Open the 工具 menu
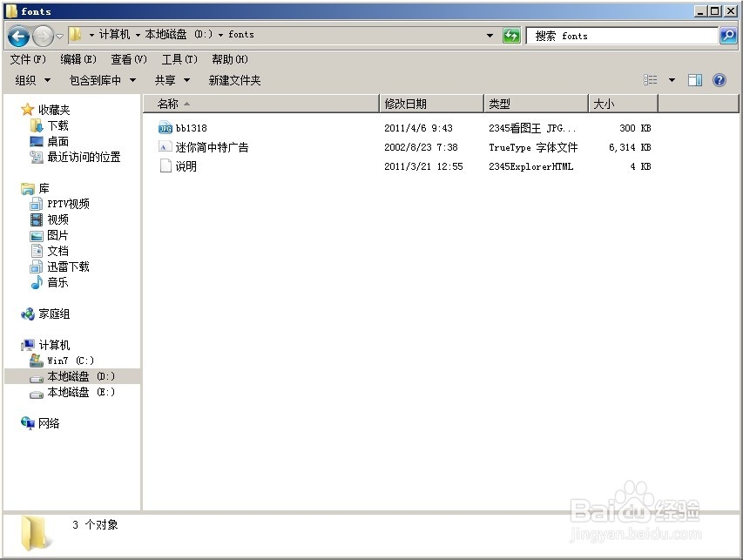The image size is (743, 560). coord(179,59)
